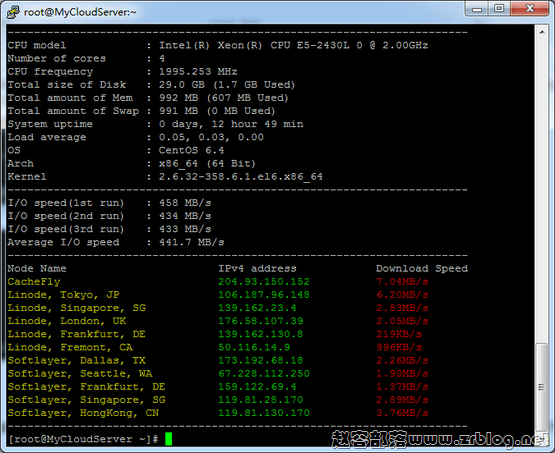
Task: Click the CacheFly node name
Action: [34, 282]
